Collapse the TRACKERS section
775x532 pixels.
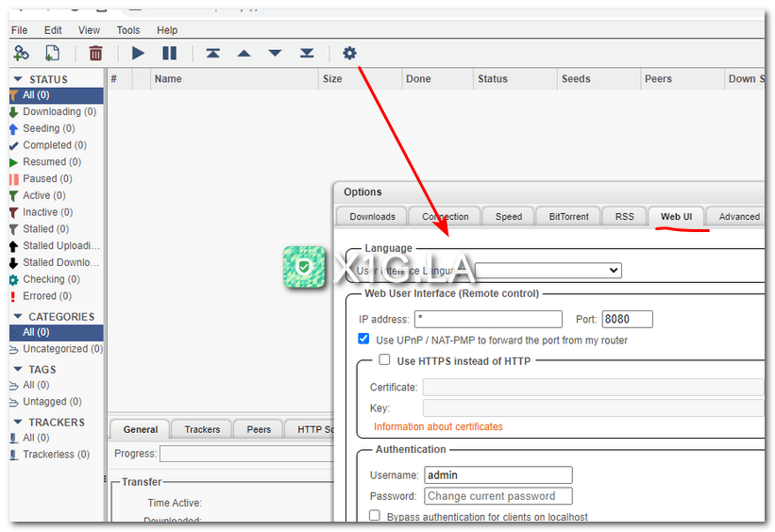tap(18, 422)
